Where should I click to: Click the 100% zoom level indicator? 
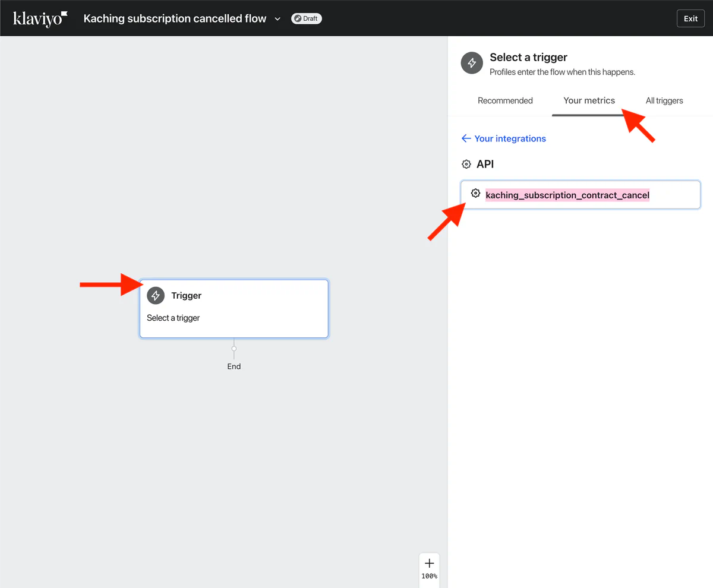(430, 576)
